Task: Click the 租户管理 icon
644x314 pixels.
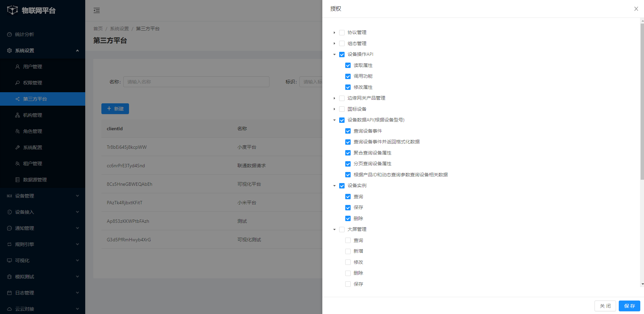Action: point(18,164)
